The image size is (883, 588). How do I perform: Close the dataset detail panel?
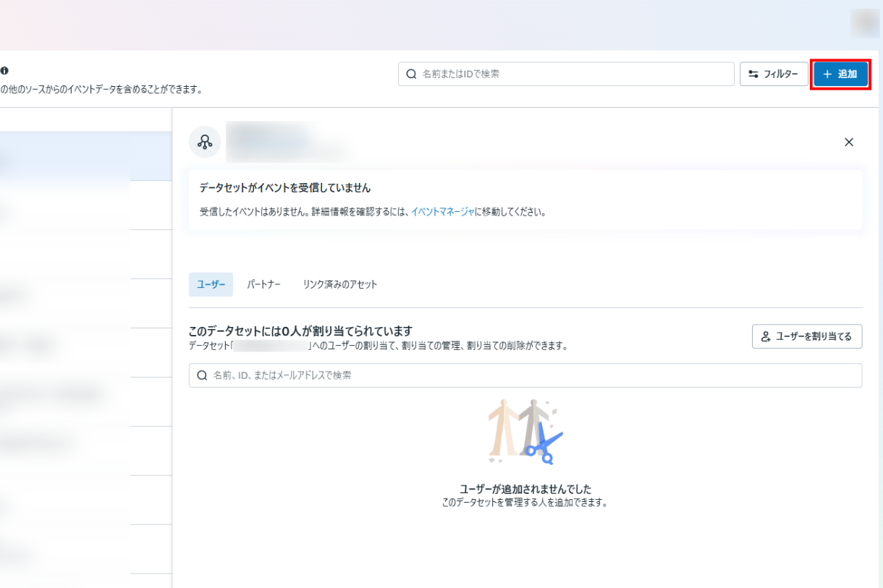[x=849, y=142]
